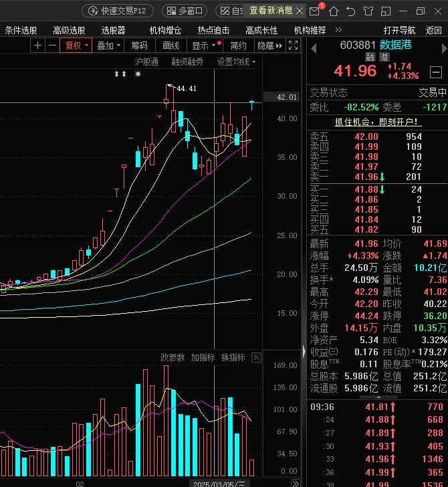Toggle the 融 margin trading badge
Image resolution: width=448 pixels, height=487 pixels.
click(x=370, y=58)
